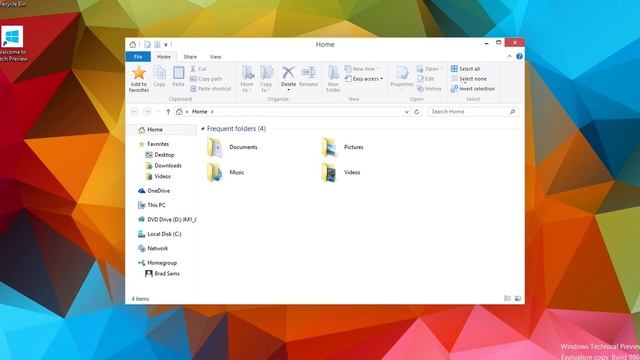The width and height of the screenshot is (640, 360).
Task: Open the Pictures frequent folder
Action: [x=342, y=147]
